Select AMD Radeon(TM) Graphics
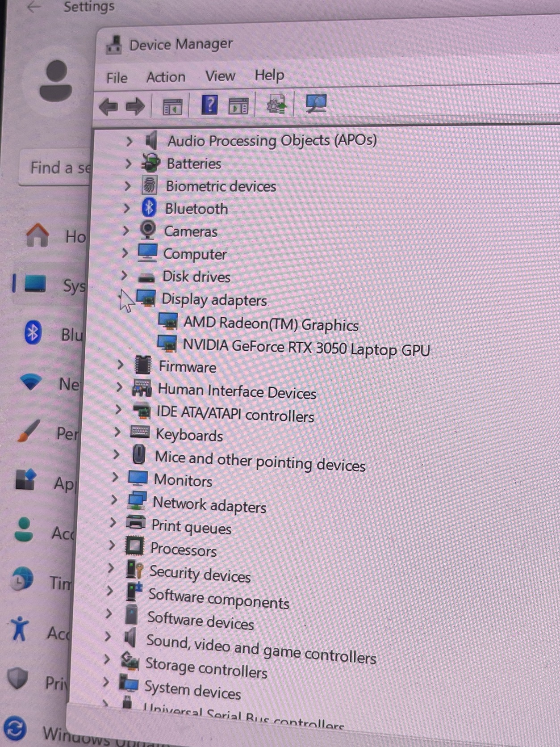This screenshot has height=747, width=560. 271,324
